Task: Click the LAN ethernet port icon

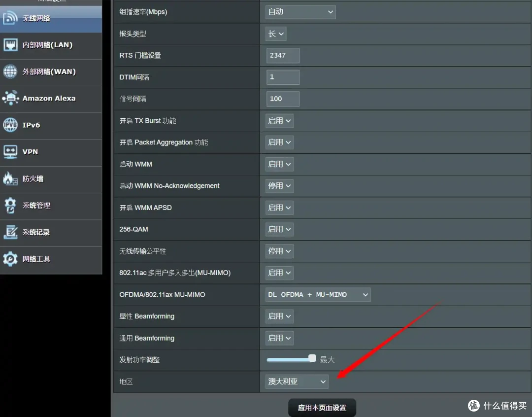Action: [10, 44]
